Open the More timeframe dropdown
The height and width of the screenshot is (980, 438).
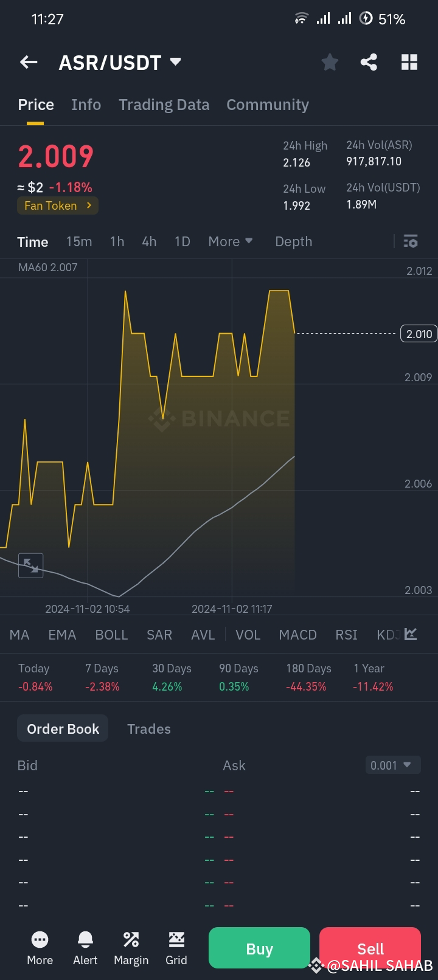pyautogui.click(x=230, y=241)
